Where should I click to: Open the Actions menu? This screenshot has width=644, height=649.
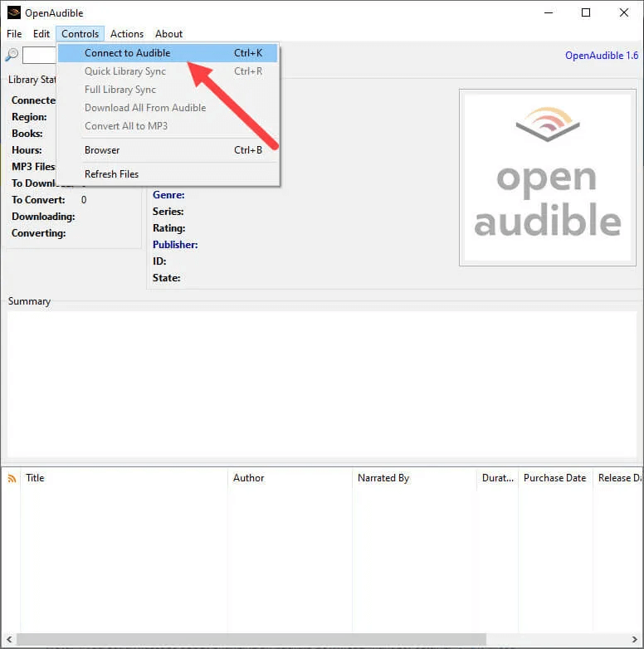click(x=127, y=34)
